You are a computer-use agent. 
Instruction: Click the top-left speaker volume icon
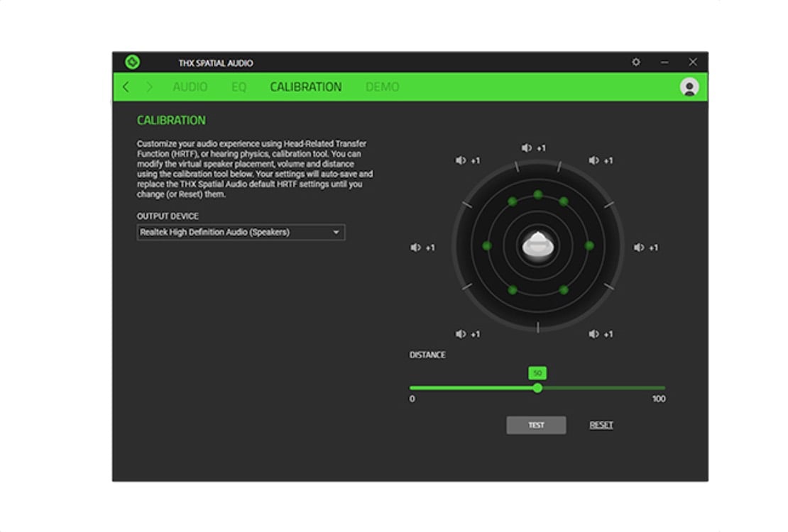[x=461, y=161]
